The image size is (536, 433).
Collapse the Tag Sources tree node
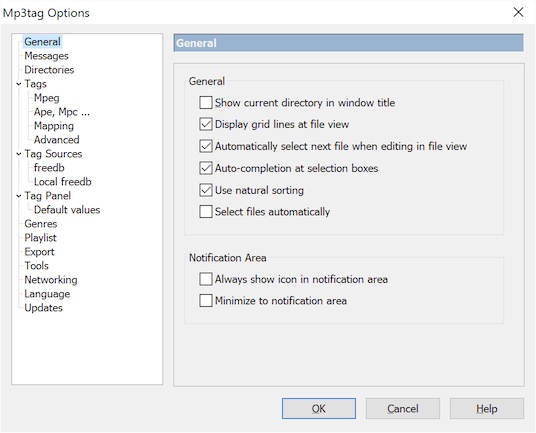19,154
